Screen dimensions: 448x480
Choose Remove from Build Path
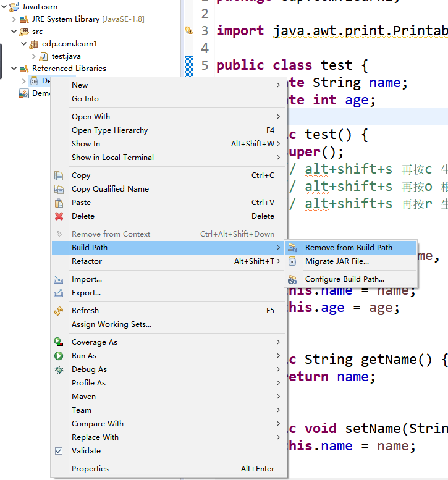(351, 247)
